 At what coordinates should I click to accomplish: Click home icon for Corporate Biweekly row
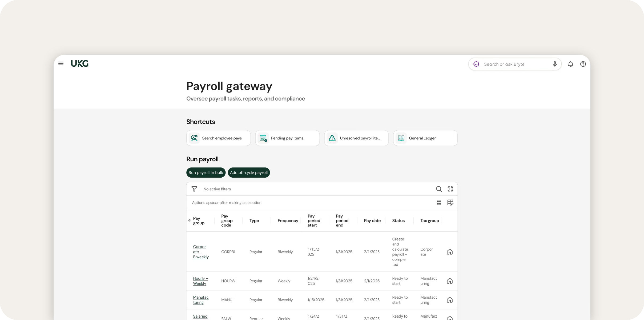449,252
